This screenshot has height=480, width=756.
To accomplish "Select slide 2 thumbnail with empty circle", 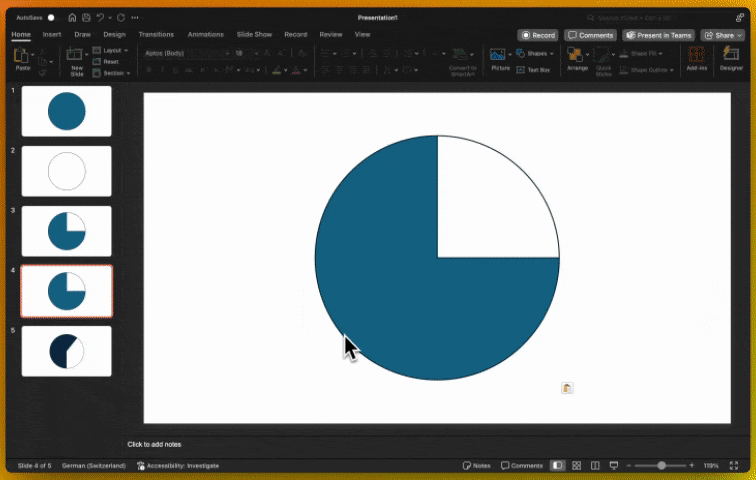I will (67, 171).
